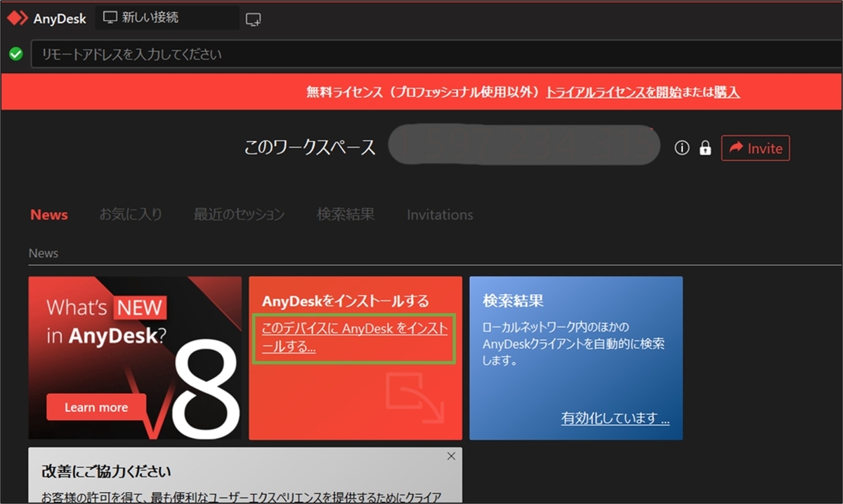The width and height of the screenshot is (843, 504).
Task: Click the 購入 link in the red banner
Action: (x=729, y=91)
